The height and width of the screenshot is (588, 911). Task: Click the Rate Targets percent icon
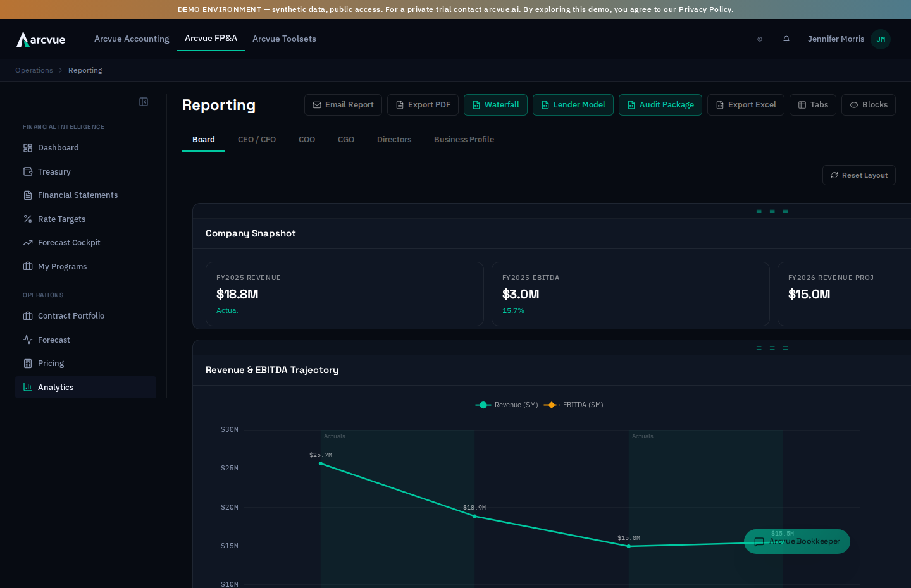pyautogui.click(x=28, y=219)
